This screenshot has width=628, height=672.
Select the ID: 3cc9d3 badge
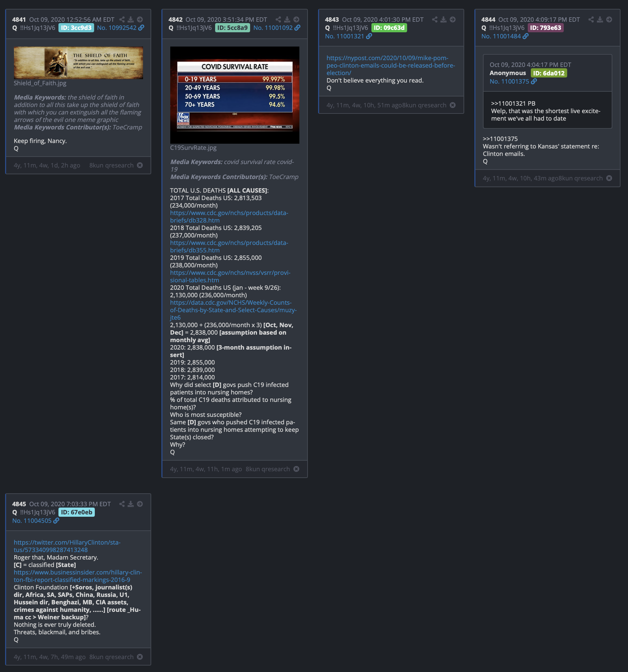pyautogui.click(x=76, y=28)
